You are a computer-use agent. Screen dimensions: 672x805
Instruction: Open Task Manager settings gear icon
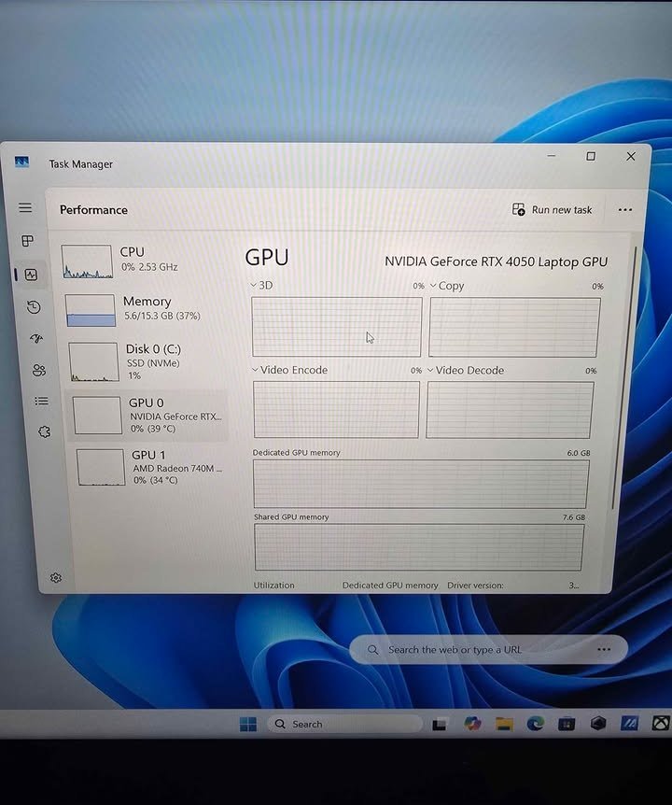click(x=56, y=578)
